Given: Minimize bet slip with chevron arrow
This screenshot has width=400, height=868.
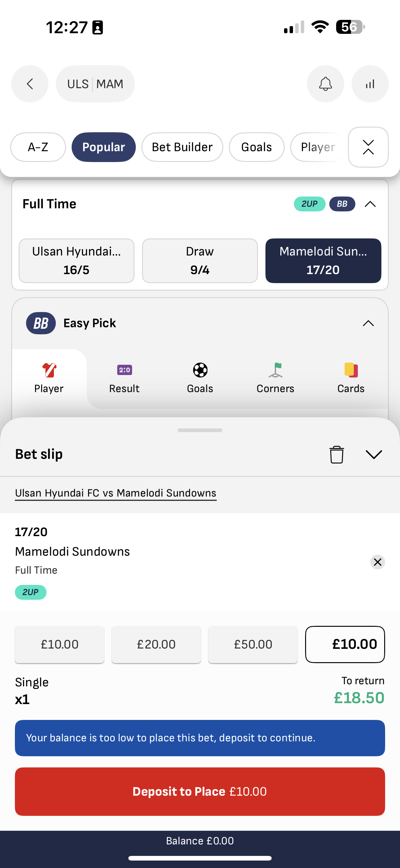Looking at the screenshot, I should [x=374, y=454].
